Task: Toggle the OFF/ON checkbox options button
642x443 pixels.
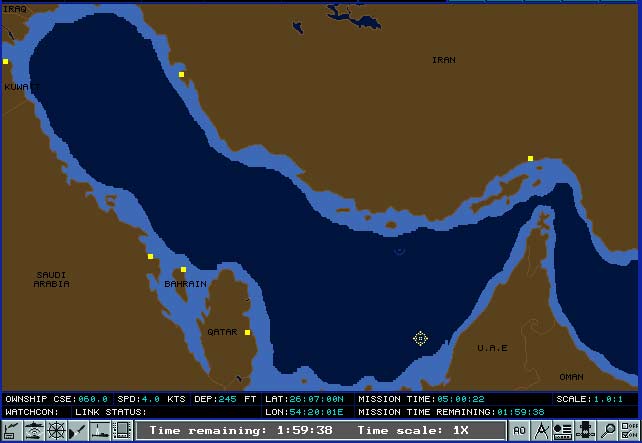Action: 629,431
